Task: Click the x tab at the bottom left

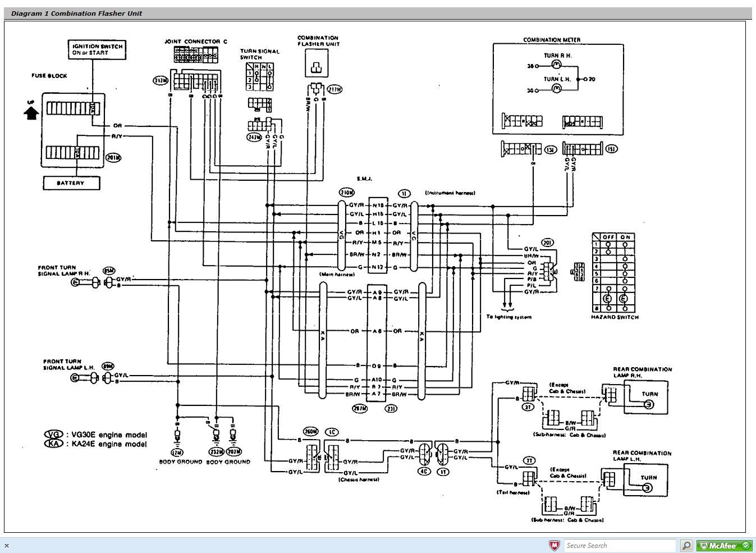Action: click(x=7, y=545)
